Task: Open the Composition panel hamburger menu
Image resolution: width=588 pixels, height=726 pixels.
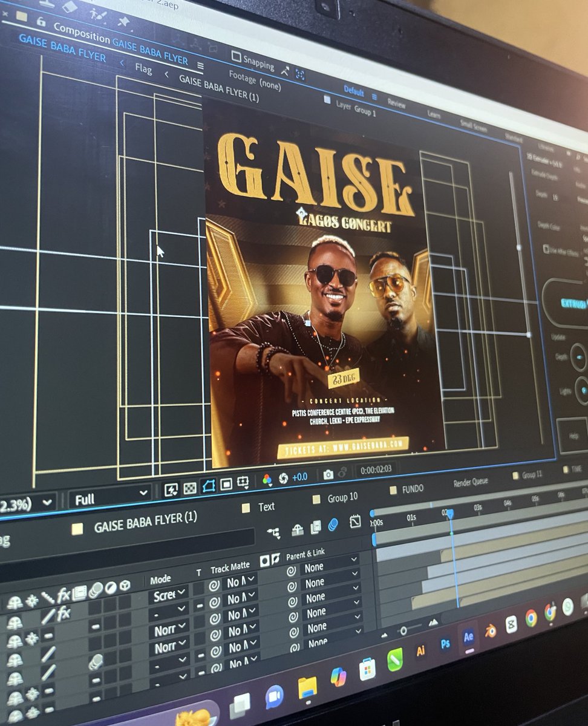Action: pos(200,65)
